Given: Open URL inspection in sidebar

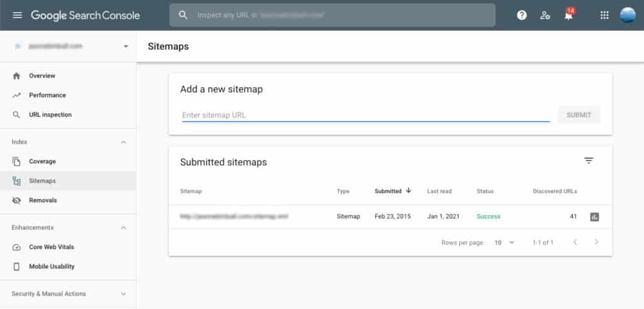Looking at the screenshot, I should click(x=50, y=115).
